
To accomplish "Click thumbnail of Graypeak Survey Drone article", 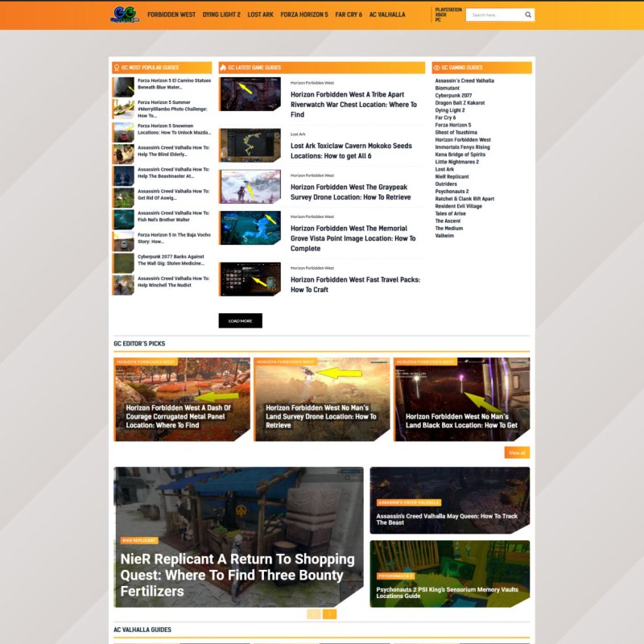I will (250, 187).
